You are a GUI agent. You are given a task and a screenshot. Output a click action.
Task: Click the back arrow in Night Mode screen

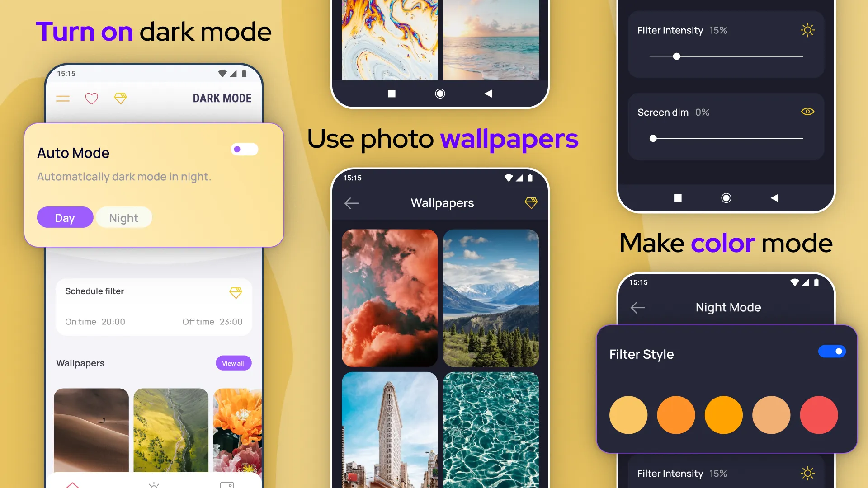pyautogui.click(x=638, y=307)
